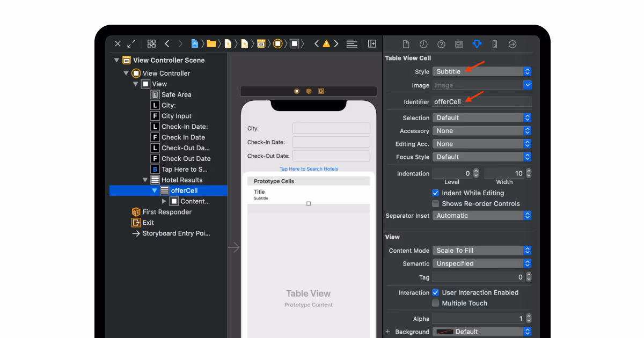Open the Separator Inset dropdown
Image resolution: width=644 pixels, height=338 pixels.
[x=482, y=216]
